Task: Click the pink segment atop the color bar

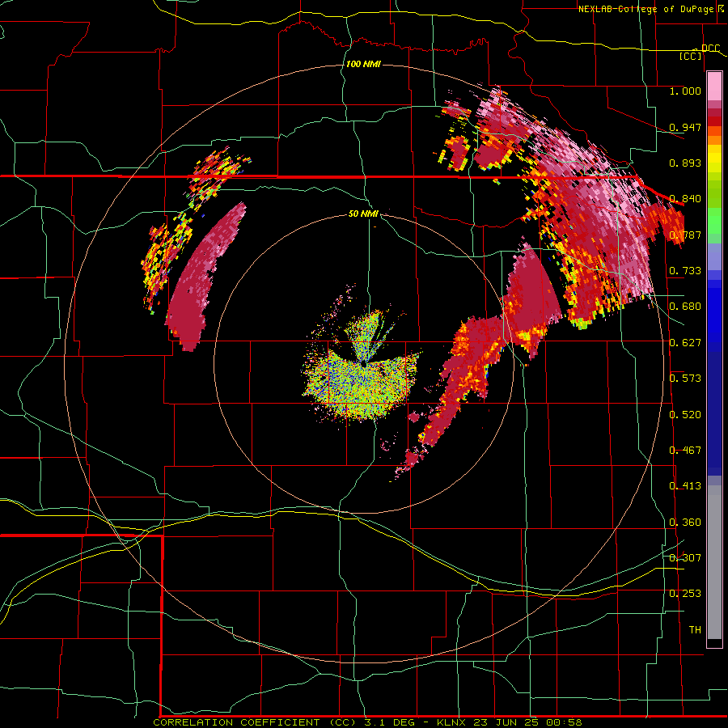Action: 714,87
